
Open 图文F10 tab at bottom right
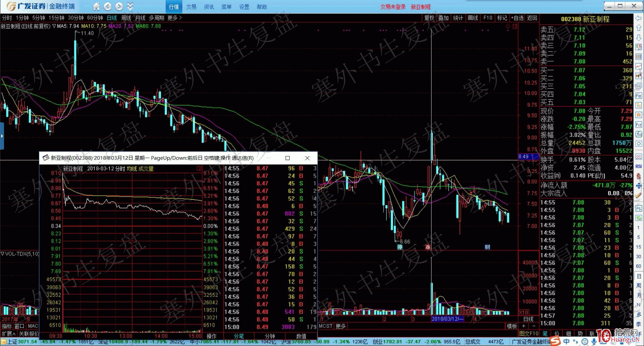click(x=529, y=334)
